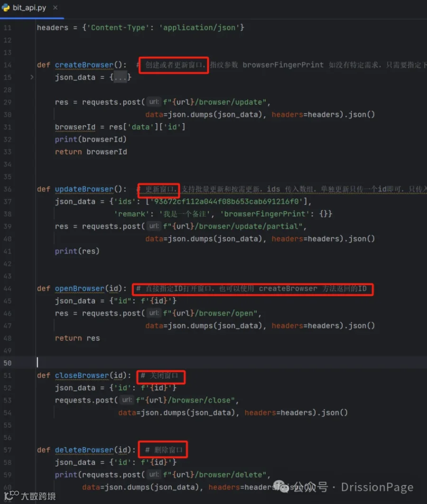
Task: Click json_data assignment on line 52
Action: [x=116, y=388]
